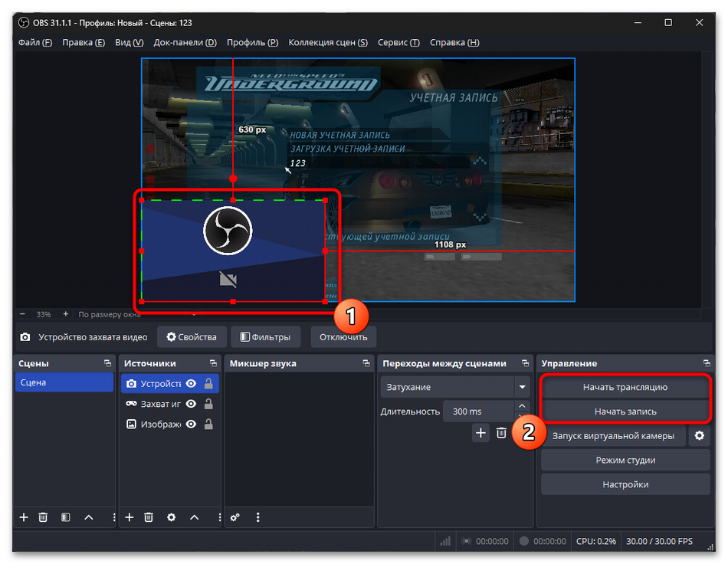Pop out the Audio Mixer dock
728x564 pixels.
(366, 363)
